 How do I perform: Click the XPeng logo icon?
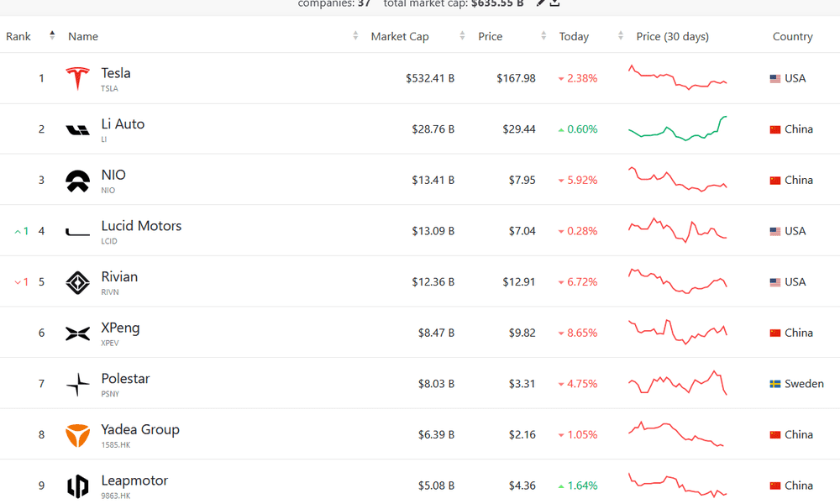tap(77, 333)
